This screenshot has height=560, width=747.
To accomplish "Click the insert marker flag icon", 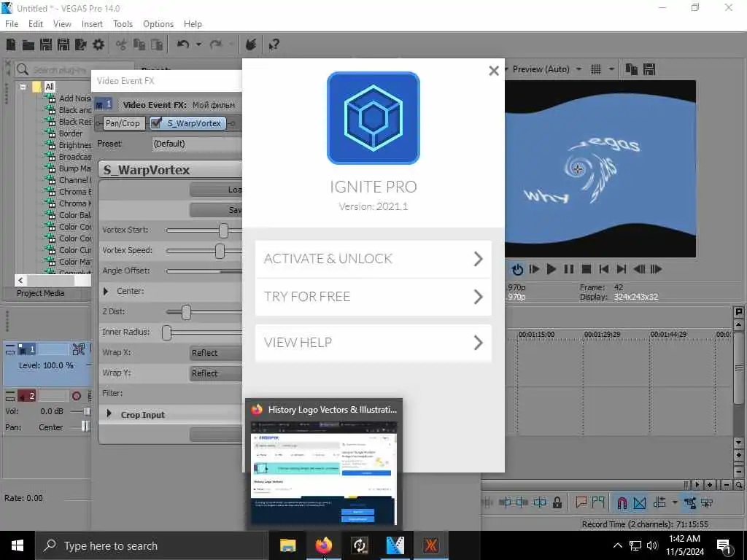I will (581, 502).
